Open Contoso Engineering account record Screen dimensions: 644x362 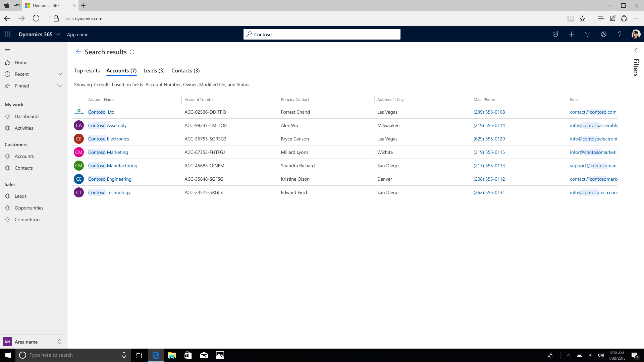tap(110, 179)
